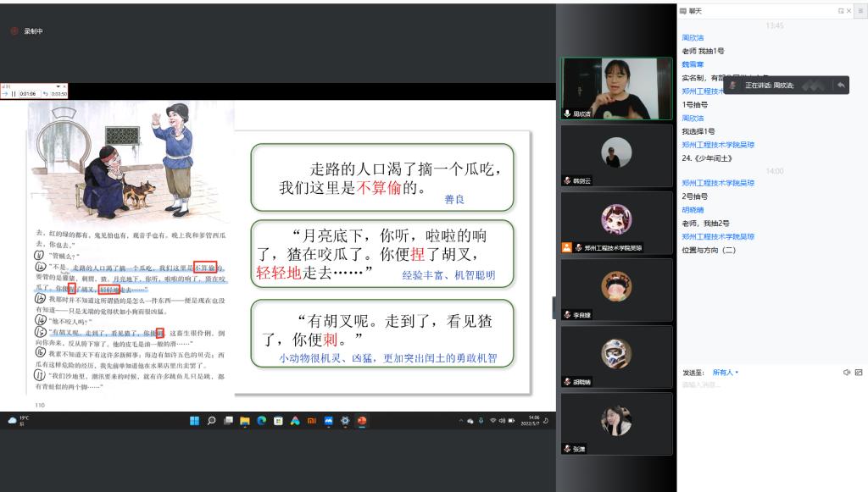Screen dimensions: 868x492
Task: Click sender name 周欣洁 above 老师 我抽1号
Action: click(693, 37)
